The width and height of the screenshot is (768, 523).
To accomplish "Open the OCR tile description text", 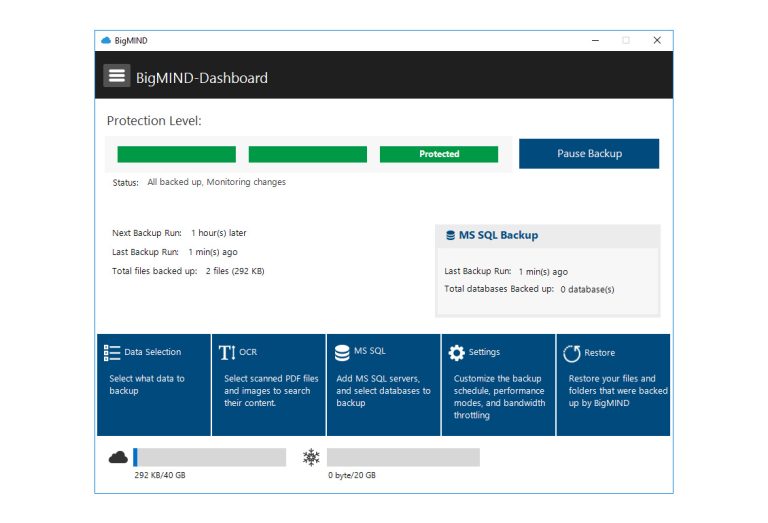I will click(271, 391).
